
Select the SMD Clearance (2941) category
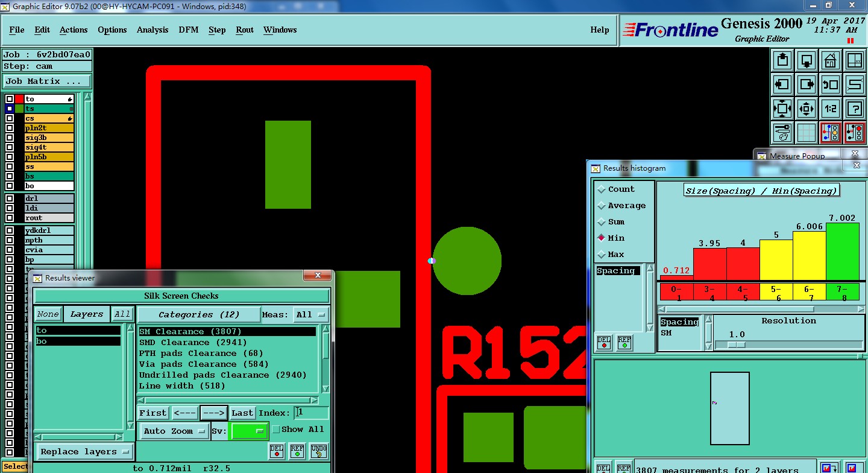pos(227,343)
